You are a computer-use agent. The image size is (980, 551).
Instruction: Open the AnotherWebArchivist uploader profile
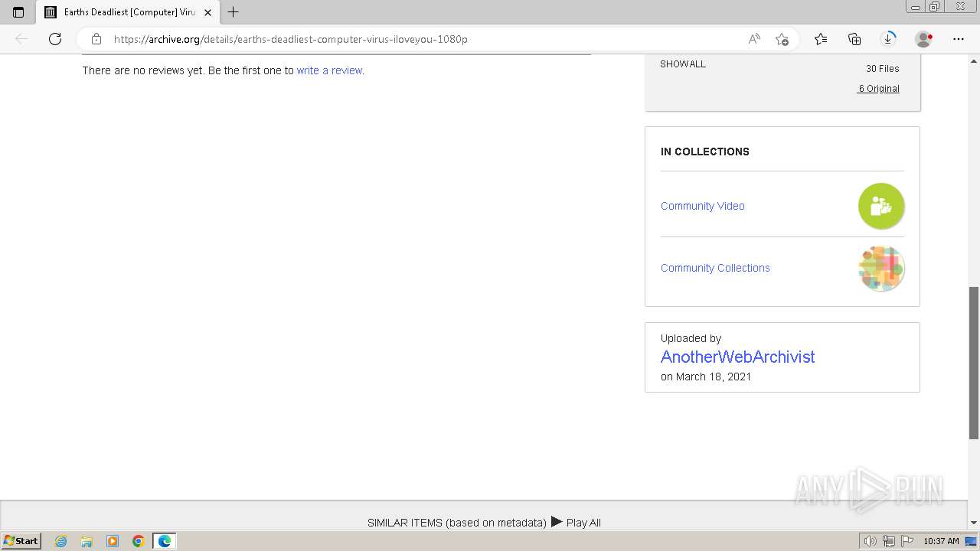737,357
